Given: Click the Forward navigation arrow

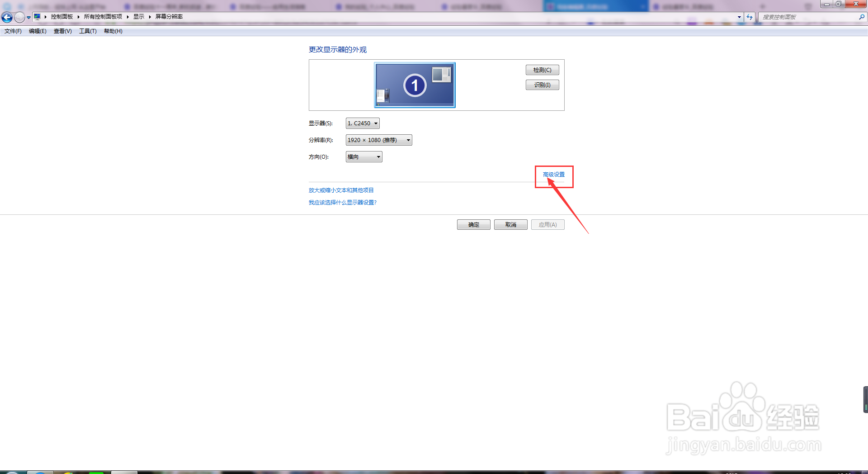Looking at the screenshot, I should [x=19, y=17].
